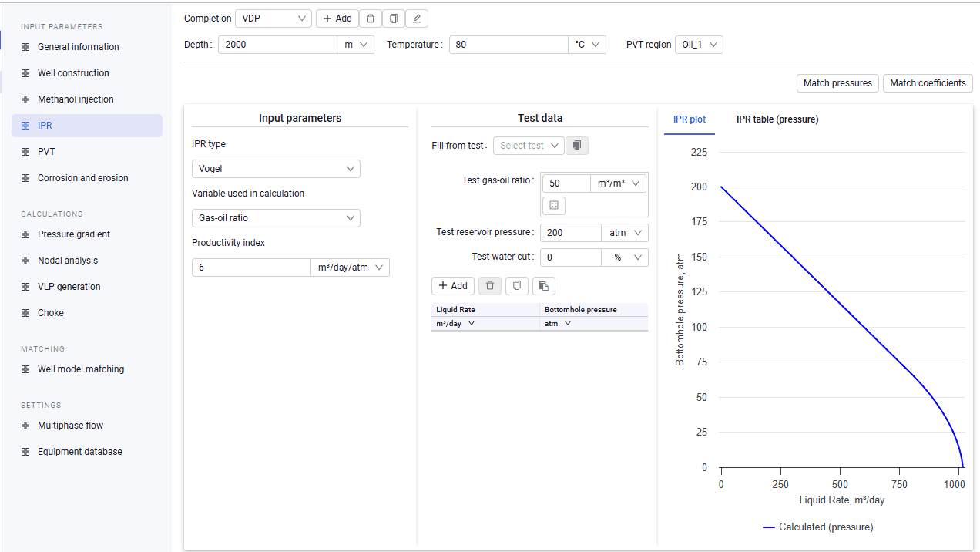Click the grid icon next to Nodal analysis
The width and height of the screenshot is (980, 552).
(x=25, y=261)
